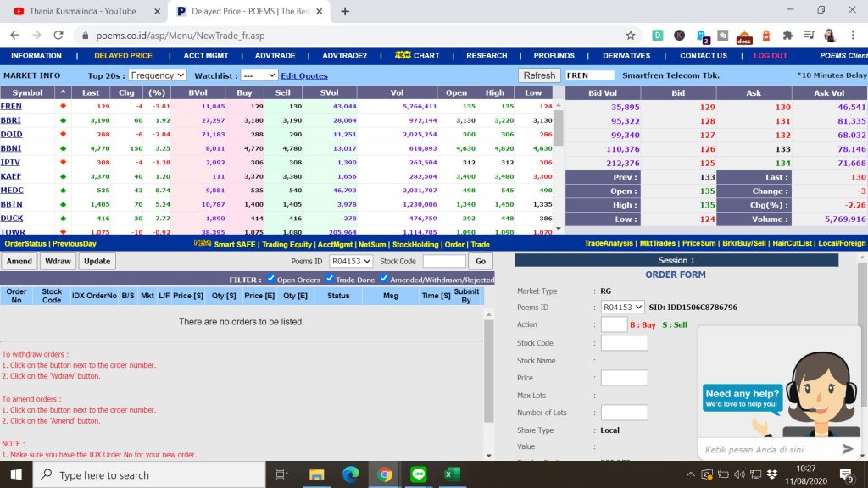Open the browser Extensions puzzle icon
Image resolution: width=868 pixels, height=488 pixels.
point(787,36)
